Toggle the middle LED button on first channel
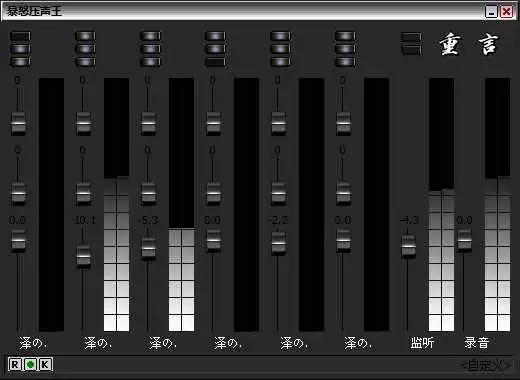520x380 pixels. tap(20, 49)
